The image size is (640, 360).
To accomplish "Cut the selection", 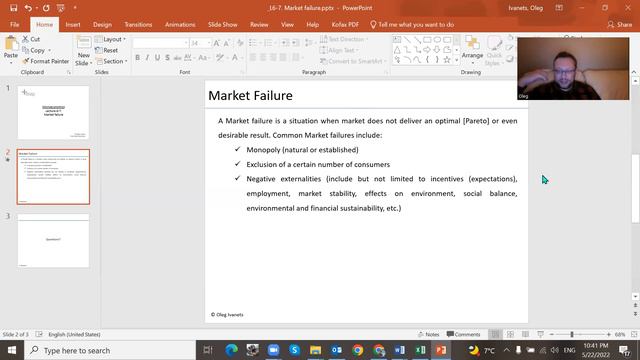I will [x=31, y=39].
